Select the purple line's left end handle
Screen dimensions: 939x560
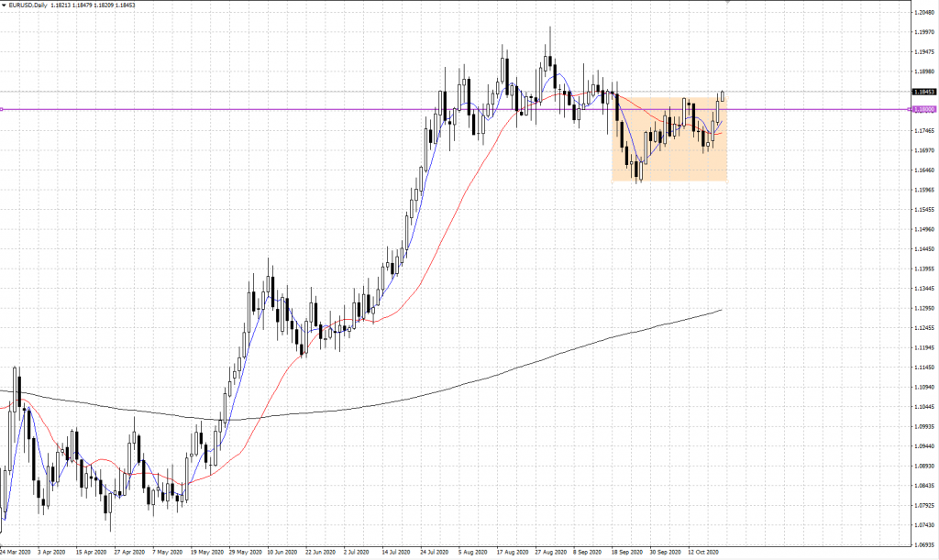[3, 110]
